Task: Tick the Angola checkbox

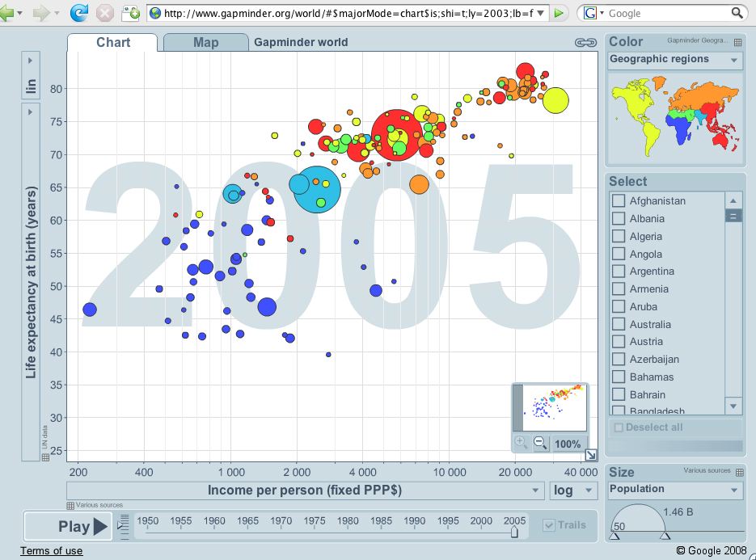Action: pos(618,254)
